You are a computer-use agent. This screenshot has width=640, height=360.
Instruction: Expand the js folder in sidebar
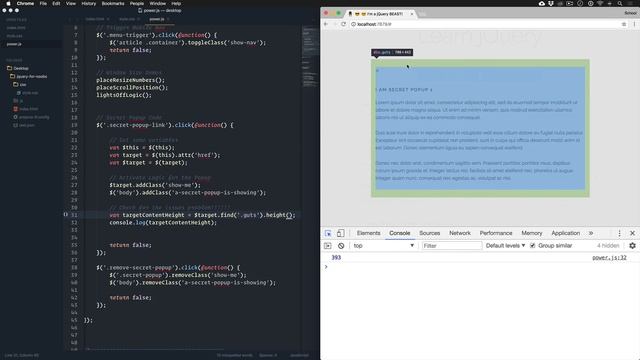point(18,101)
